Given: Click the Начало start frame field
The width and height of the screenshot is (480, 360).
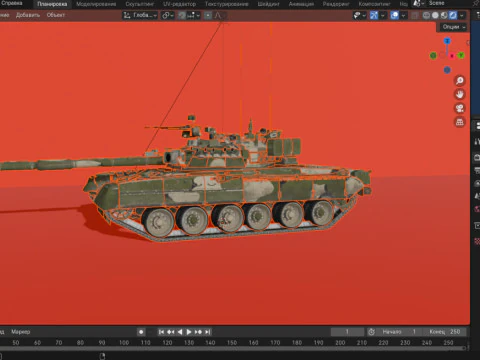Looking at the screenshot, I should point(399,332).
